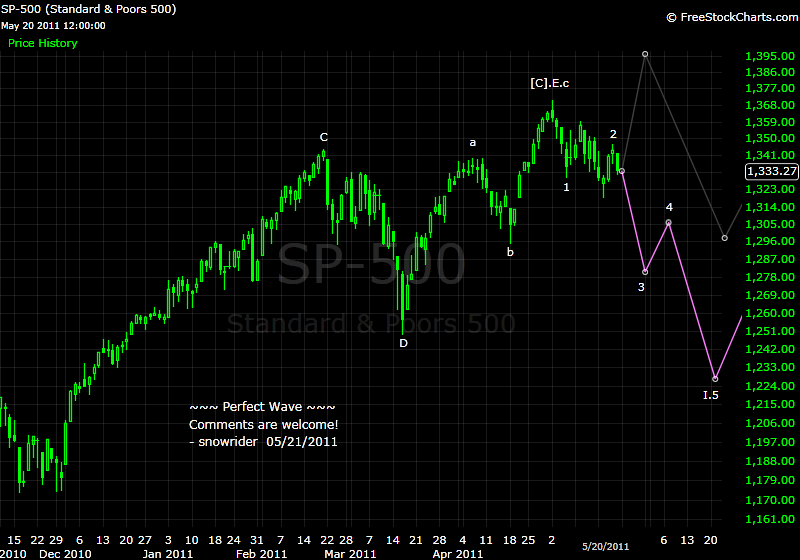Click the '1,179.00' price axis label

(770, 480)
